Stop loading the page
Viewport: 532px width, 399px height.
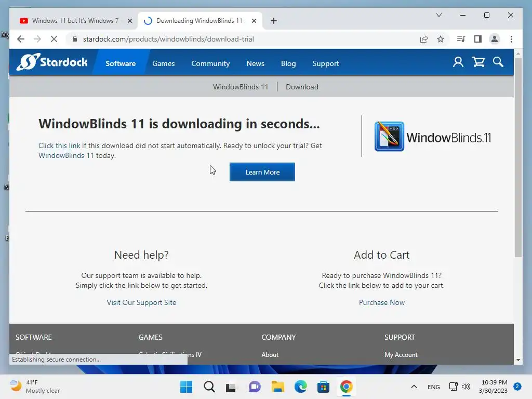tap(54, 39)
